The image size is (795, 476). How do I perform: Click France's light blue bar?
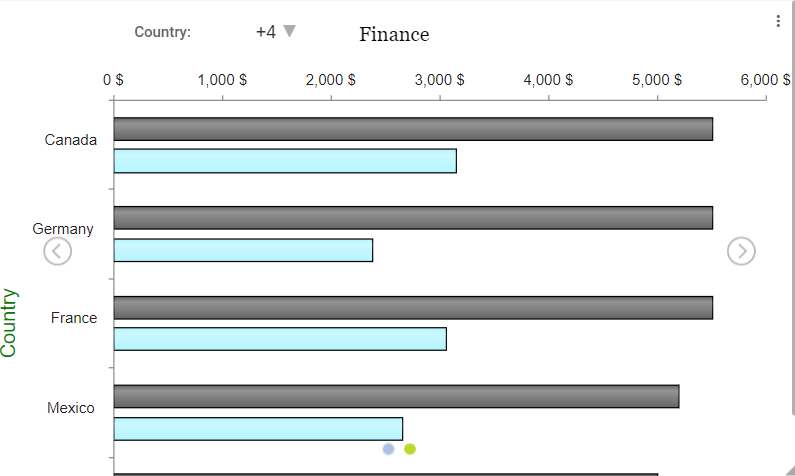[x=280, y=339]
